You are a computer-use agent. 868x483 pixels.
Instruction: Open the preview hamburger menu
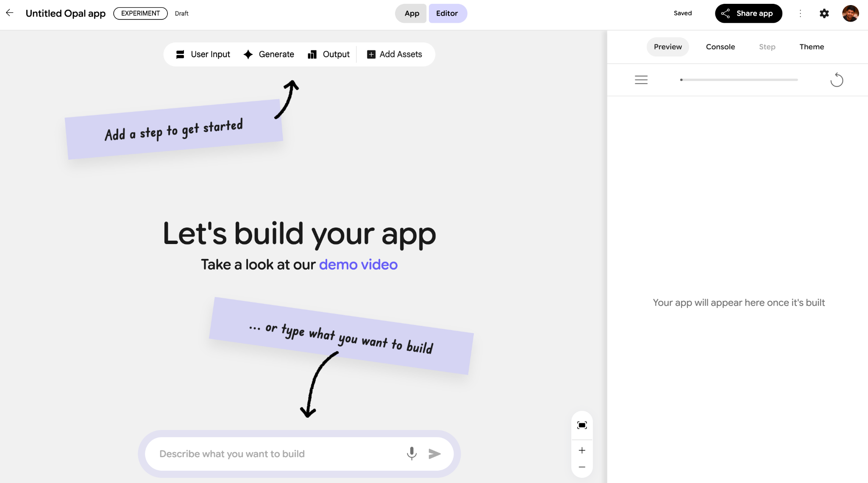pos(641,80)
